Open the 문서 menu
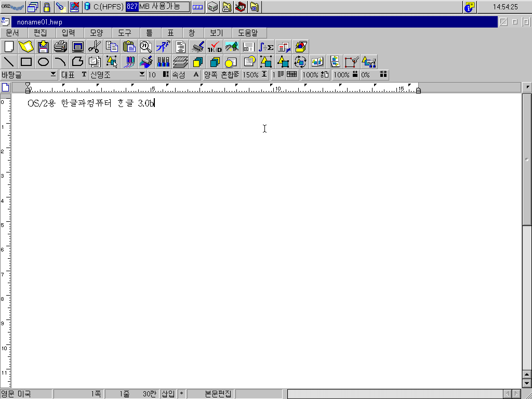The height and width of the screenshot is (399, 532). point(12,33)
